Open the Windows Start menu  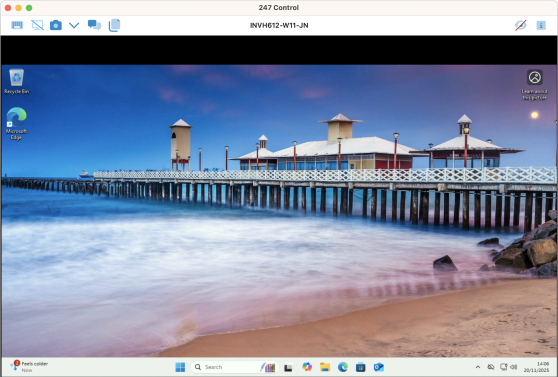point(180,367)
